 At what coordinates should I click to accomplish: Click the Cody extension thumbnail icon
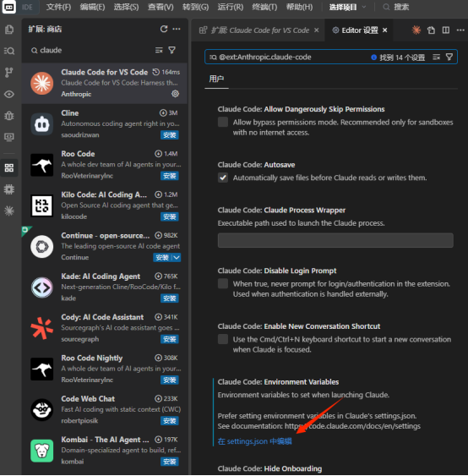point(42,328)
